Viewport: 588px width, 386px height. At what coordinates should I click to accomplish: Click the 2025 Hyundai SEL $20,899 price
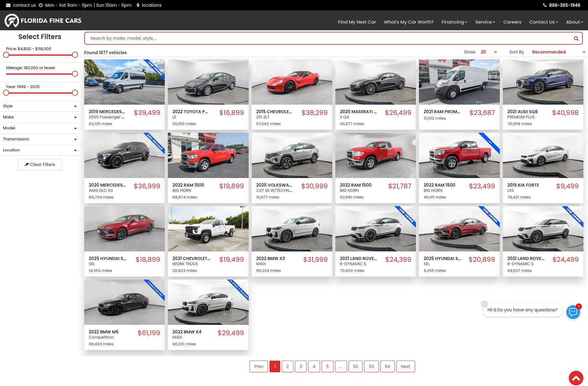(x=482, y=259)
